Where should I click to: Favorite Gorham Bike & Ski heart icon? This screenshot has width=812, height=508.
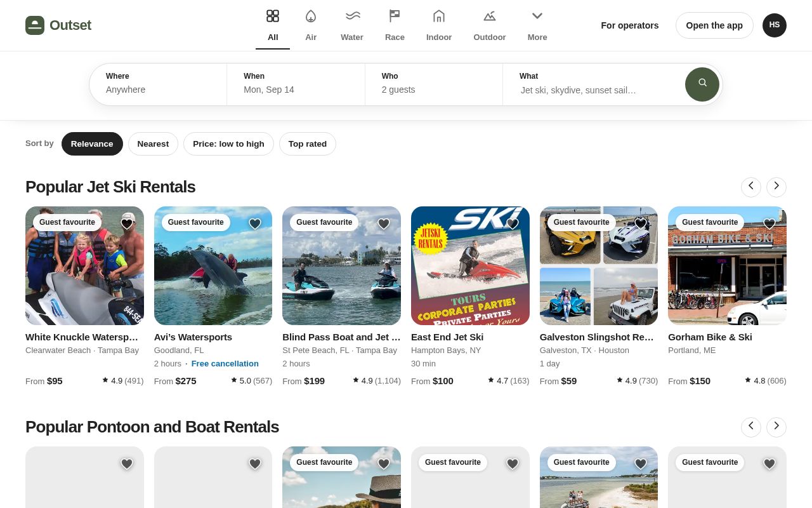769,224
